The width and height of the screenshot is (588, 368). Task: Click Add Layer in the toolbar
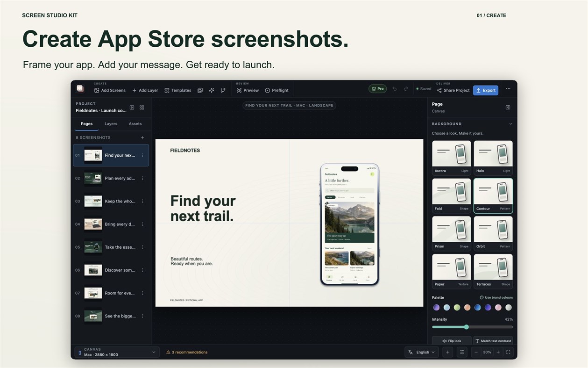pyautogui.click(x=145, y=90)
